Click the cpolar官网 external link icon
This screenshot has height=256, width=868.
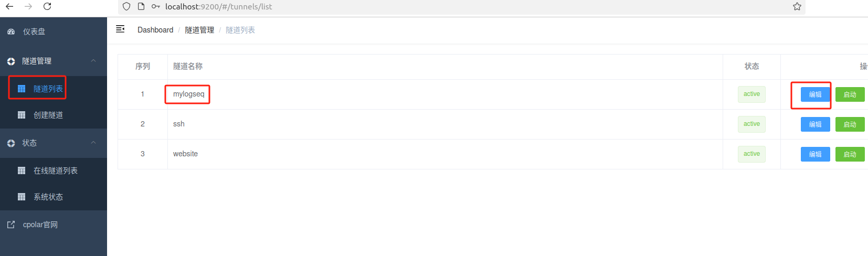click(x=11, y=225)
